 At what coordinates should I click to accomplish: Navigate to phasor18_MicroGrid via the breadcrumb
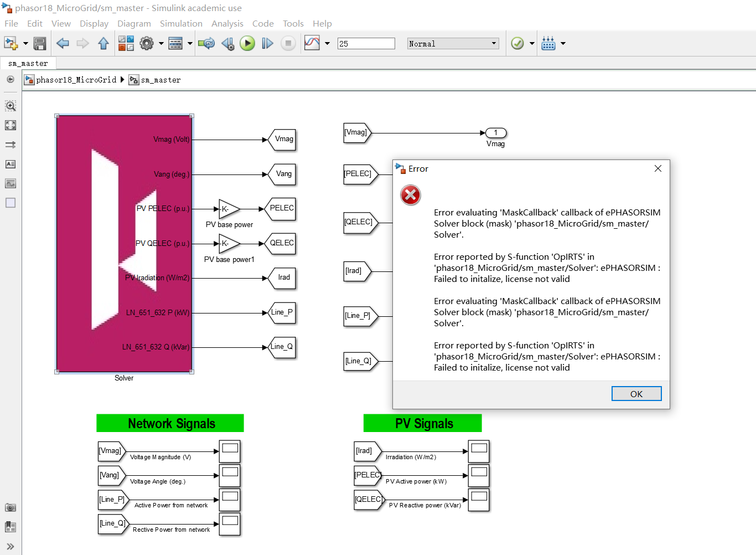(x=75, y=80)
